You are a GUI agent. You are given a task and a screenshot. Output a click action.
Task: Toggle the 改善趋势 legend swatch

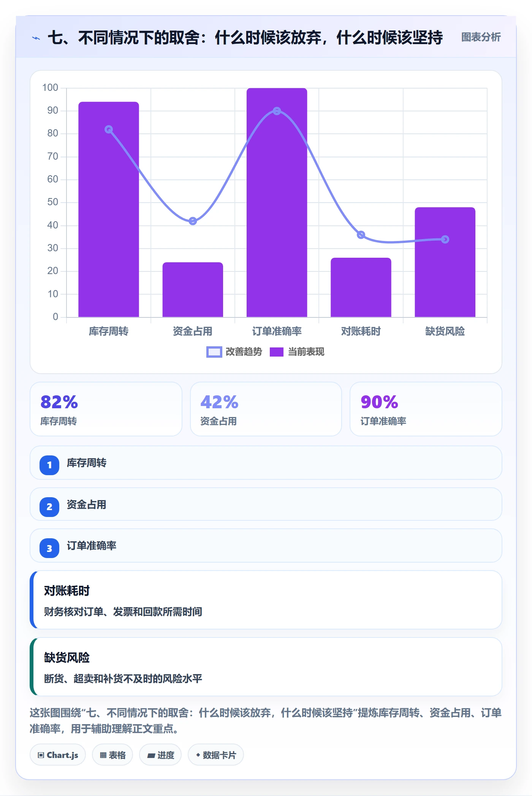point(214,352)
